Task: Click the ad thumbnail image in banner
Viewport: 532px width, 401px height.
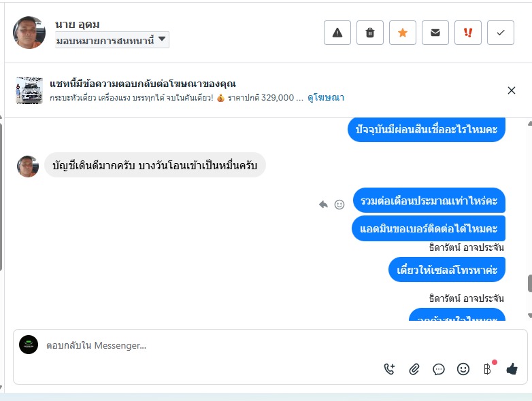Action: coord(29,90)
